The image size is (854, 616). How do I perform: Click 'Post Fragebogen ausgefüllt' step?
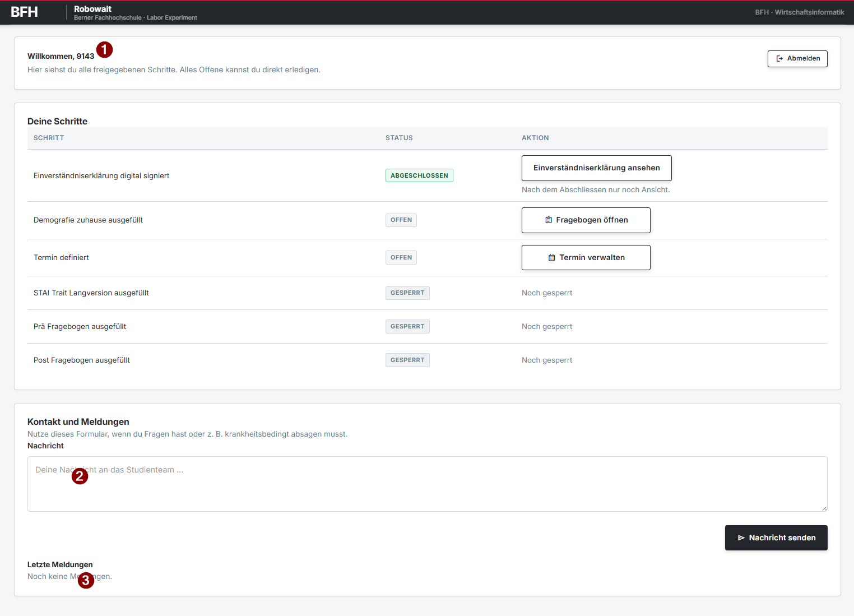click(x=82, y=360)
